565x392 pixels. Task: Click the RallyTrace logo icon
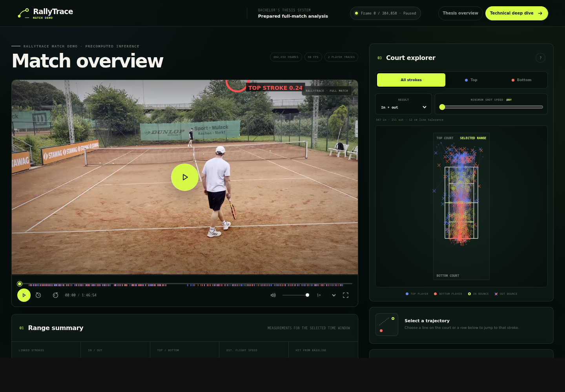(24, 13)
